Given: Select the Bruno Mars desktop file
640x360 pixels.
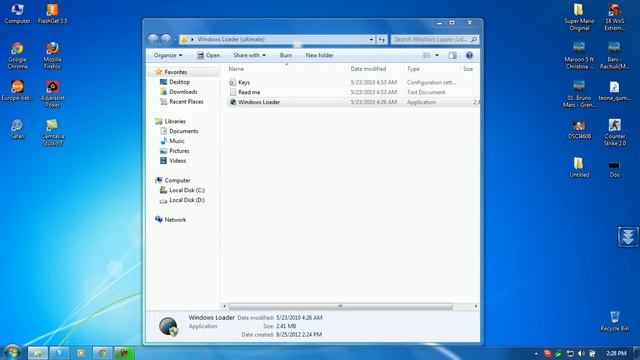Looking at the screenshot, I should 579,94.
